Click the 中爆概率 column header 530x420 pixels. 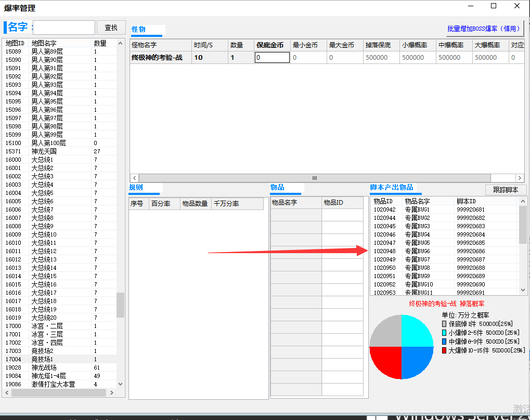point(454,45)
